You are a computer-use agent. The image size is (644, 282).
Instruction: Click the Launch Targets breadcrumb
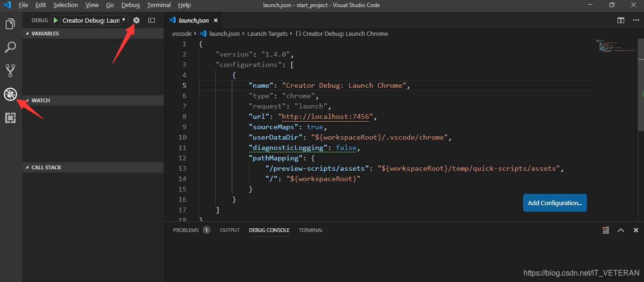tap(267, 33)
